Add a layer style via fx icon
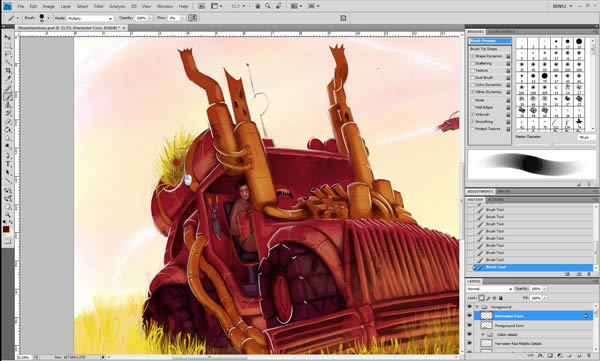600x361 pixels. pos(541,356)
